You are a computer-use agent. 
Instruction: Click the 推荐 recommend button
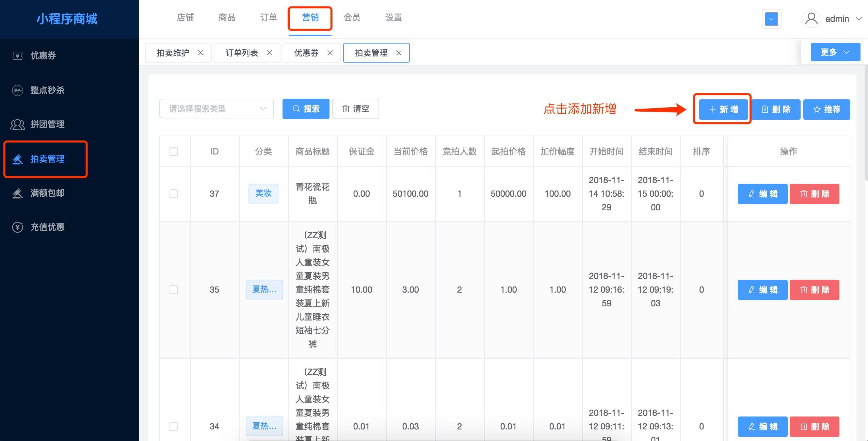[826, 109]
